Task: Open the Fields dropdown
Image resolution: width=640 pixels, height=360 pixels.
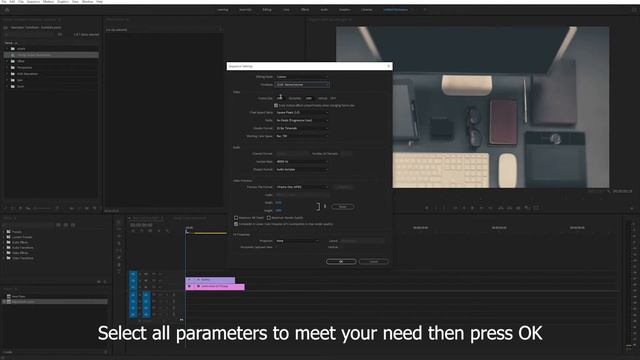Action: (302, 120)
